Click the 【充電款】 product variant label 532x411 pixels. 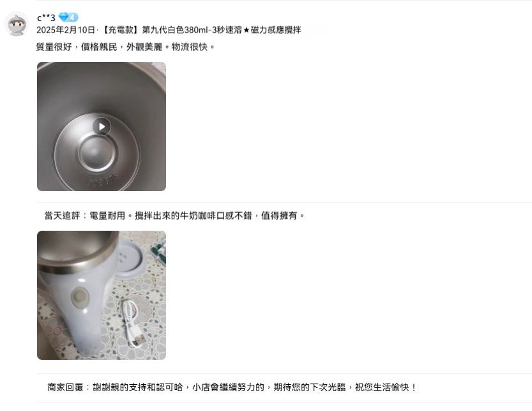tap(119, 30)
